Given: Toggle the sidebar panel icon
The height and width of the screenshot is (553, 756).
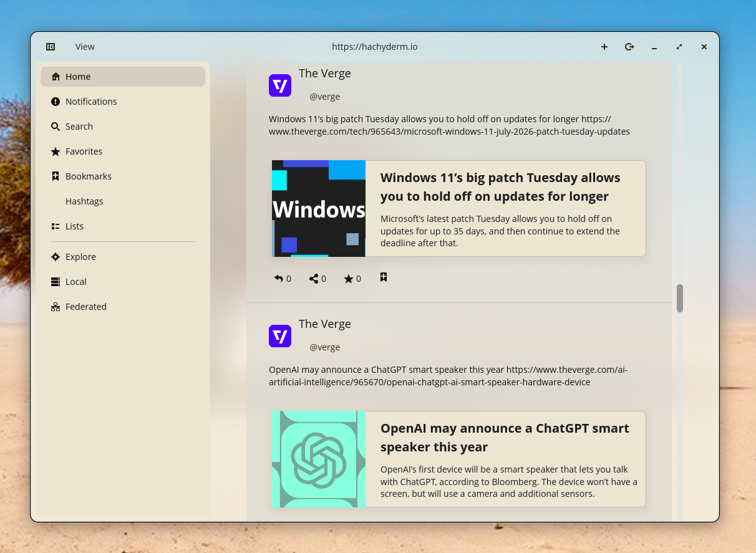Looking at the screenshot, I should tap(51, 47).
